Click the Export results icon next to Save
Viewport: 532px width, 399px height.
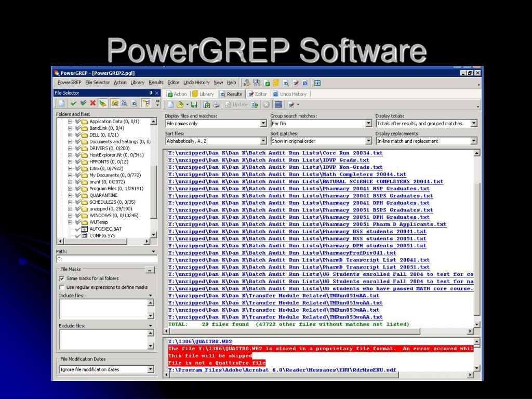point(207,104)
